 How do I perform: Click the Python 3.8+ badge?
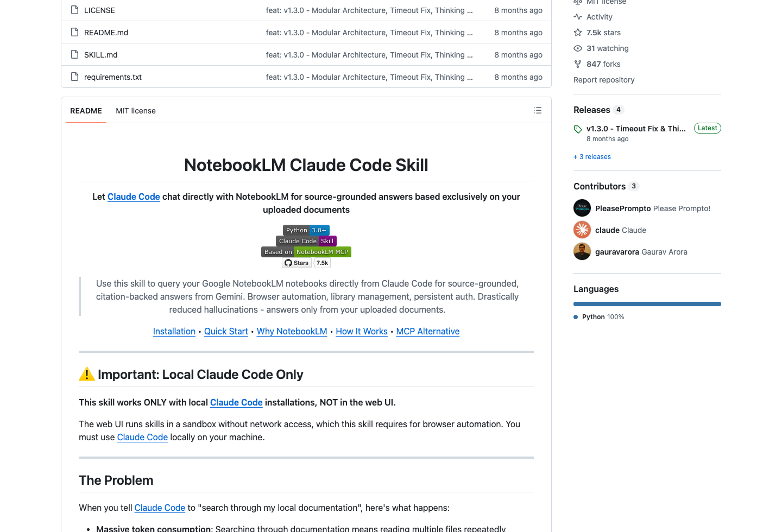pyautogui.click(x=306, y=230)
